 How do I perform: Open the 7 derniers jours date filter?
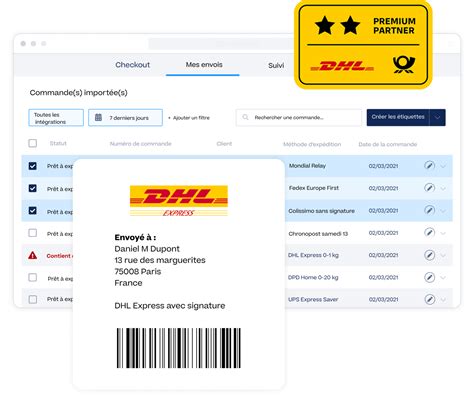[x=125, y=118]
